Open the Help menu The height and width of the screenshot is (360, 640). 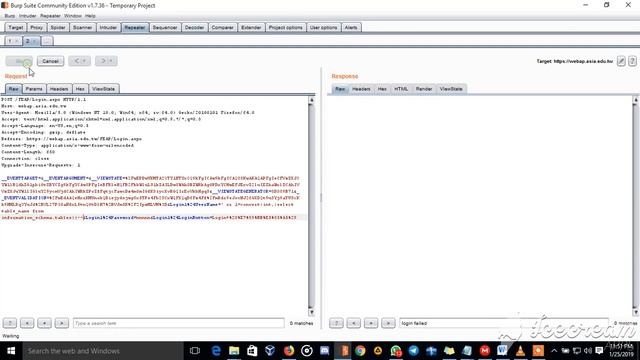[x=90, y=16]
